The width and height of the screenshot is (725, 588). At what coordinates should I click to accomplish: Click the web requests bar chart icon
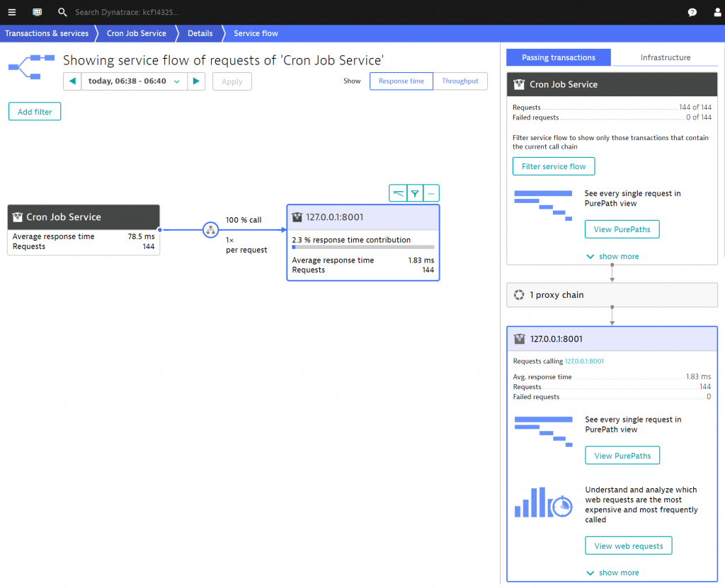[x=544, y=502]
